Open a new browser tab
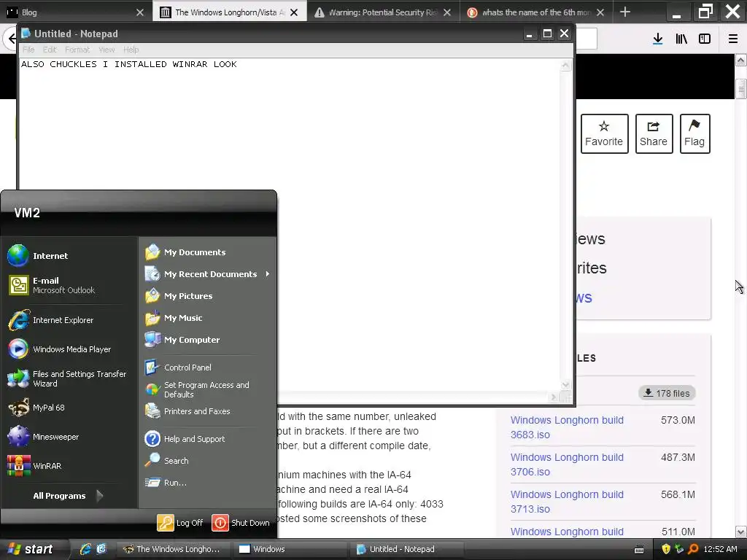Screen dimensions: 747x560 [625, 12]
